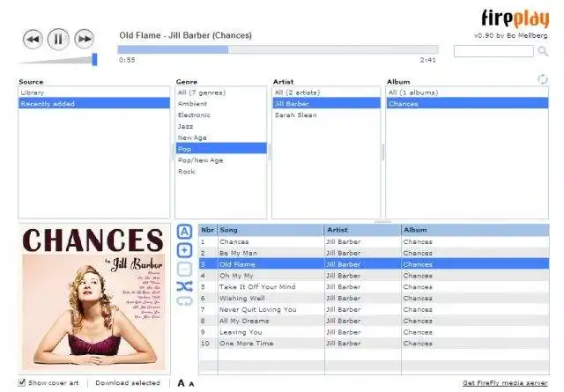Viewport: 564px width, 392px height.
Task: Click the previous track rewind button
Action: click(x=33, y=39)
